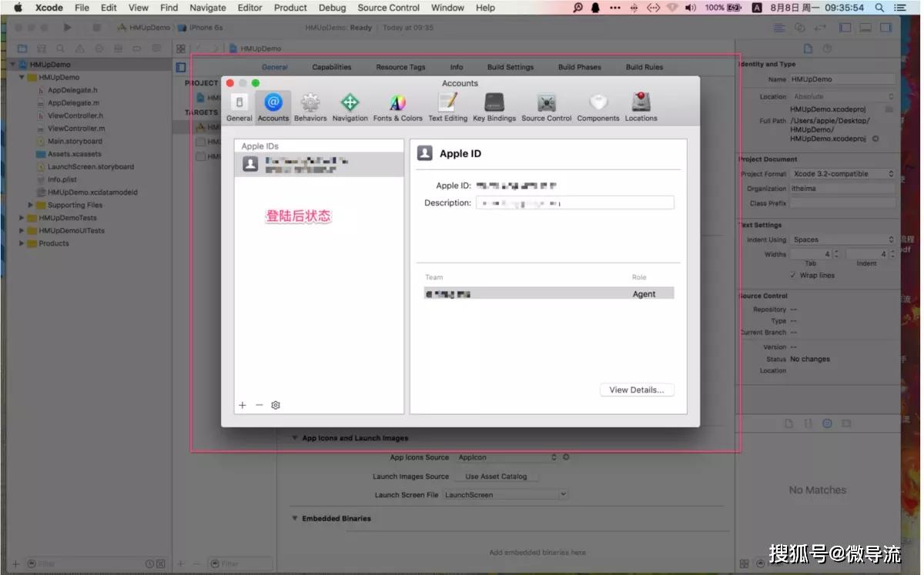Open the accounts gear action menu
The height and width of the screenshot is (575, 924).
pyautogui.click(x=276, y=405)
